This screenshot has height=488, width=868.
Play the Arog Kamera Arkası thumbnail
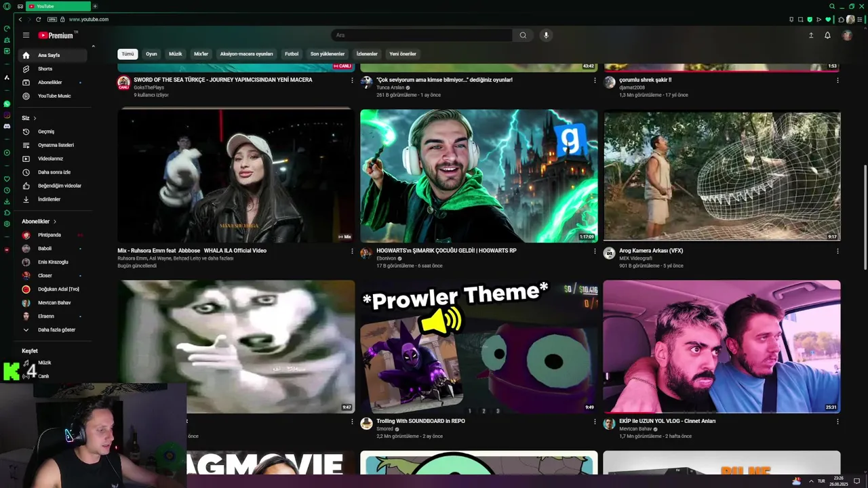point(722,176)
